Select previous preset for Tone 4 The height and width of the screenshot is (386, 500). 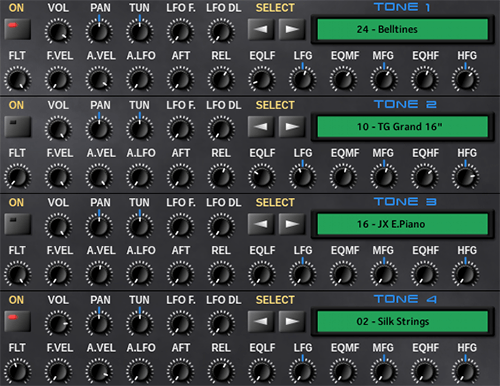pos(261,321)
